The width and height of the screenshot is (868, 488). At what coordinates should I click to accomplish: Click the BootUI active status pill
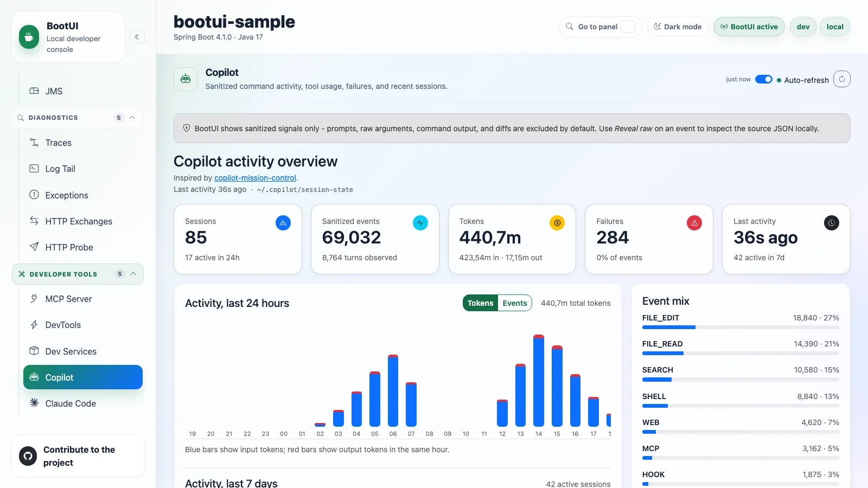tap(749, 27)
